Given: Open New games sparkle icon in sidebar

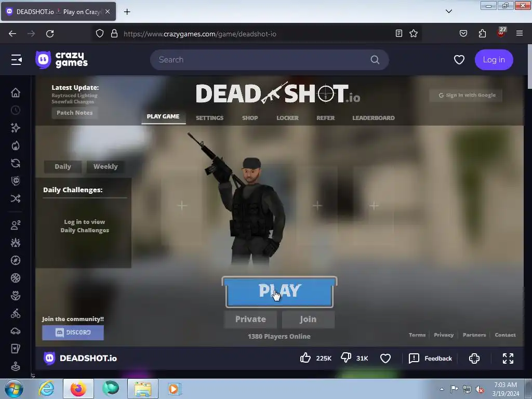Looking at the screenshot, I should click(16, 128).
